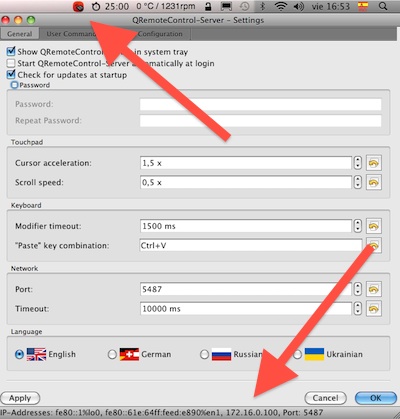The width and height of the screenshot is (400, 419).
Task: Click the Repeat Password input field
Action: [260, 121]
